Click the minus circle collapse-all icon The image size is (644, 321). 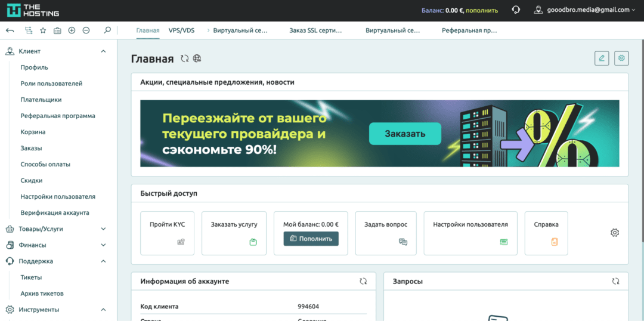click(86, 30)
